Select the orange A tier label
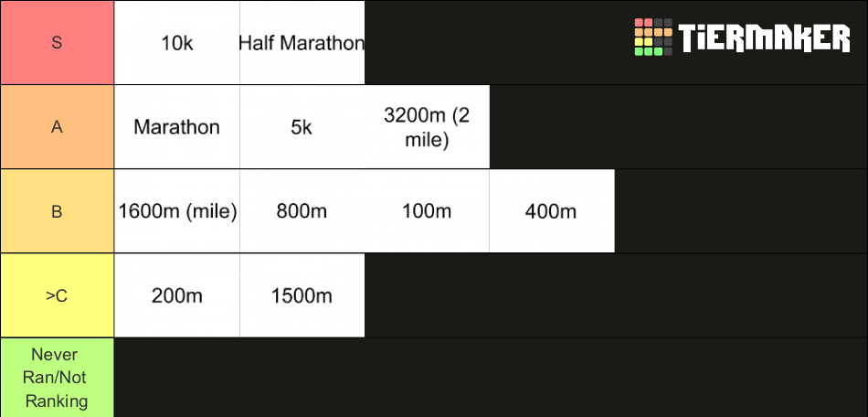 (57, 127)
